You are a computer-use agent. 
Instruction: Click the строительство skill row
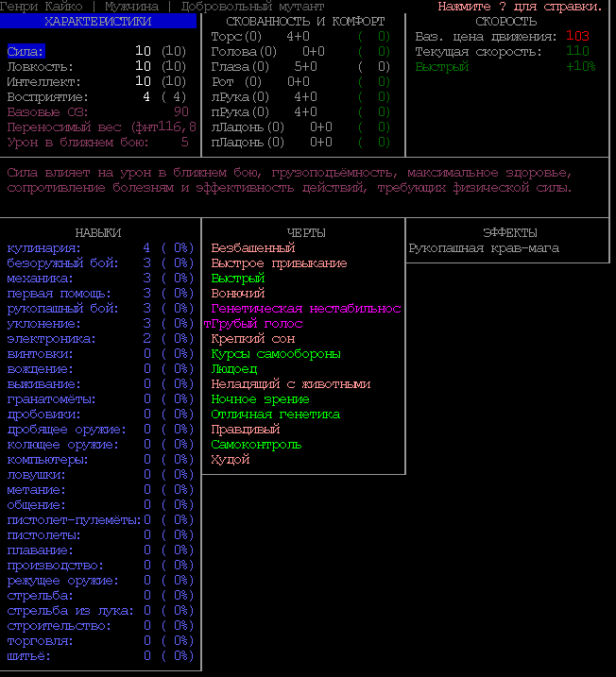(x=100, y=626)
